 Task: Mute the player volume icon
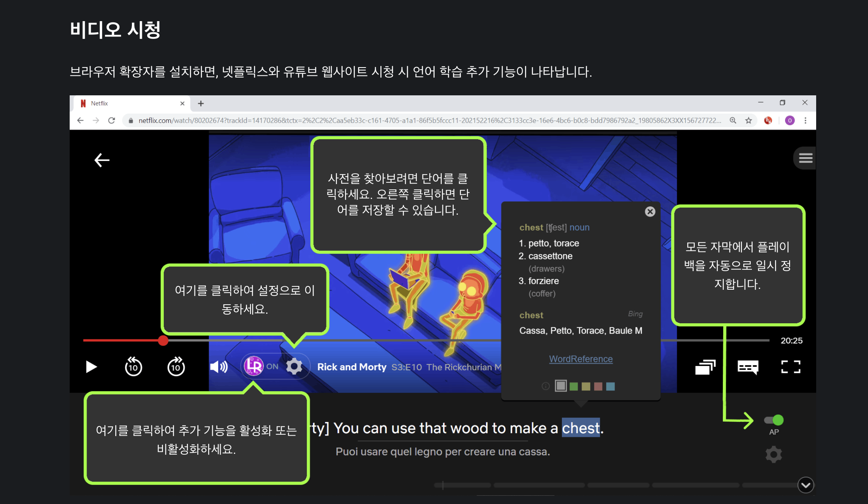point(219,366)
